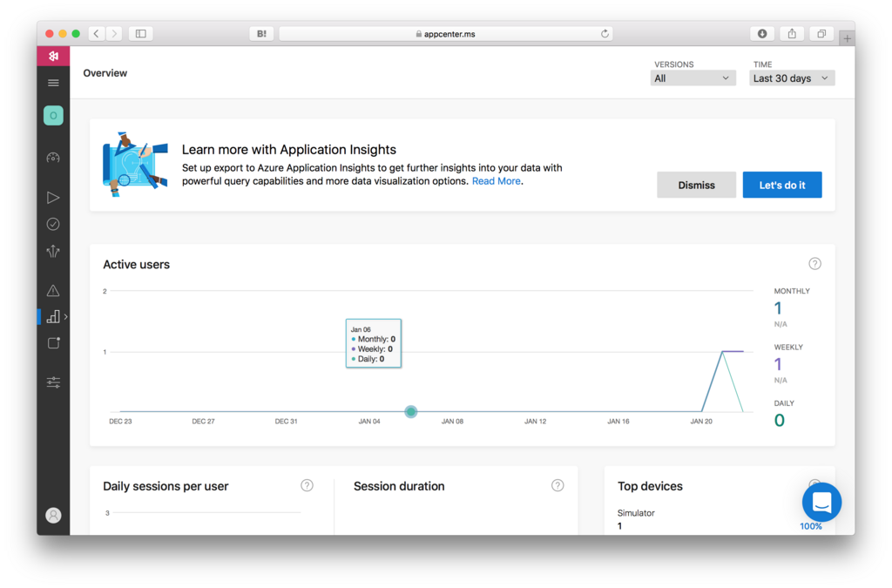The height and width of the screenshot is (588, 892).
Task: Open a new Safari tab
Action: (847, 38)
